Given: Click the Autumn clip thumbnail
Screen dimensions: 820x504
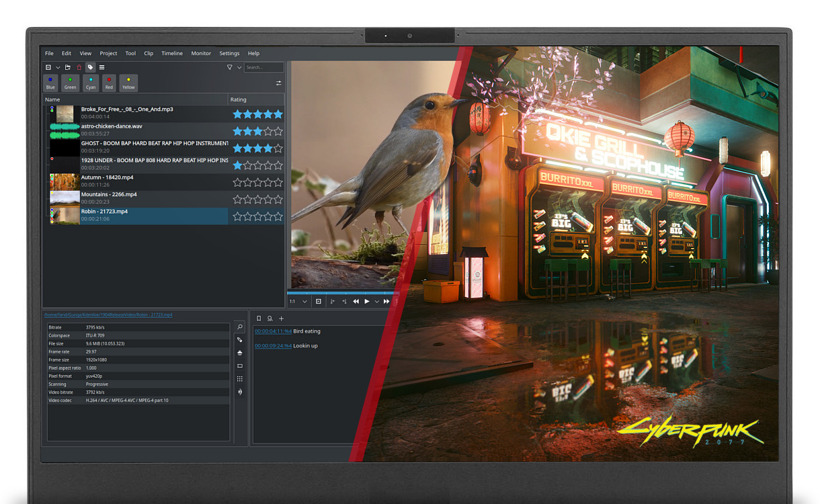Looking at the screenshot, I should tap(65, 181).
